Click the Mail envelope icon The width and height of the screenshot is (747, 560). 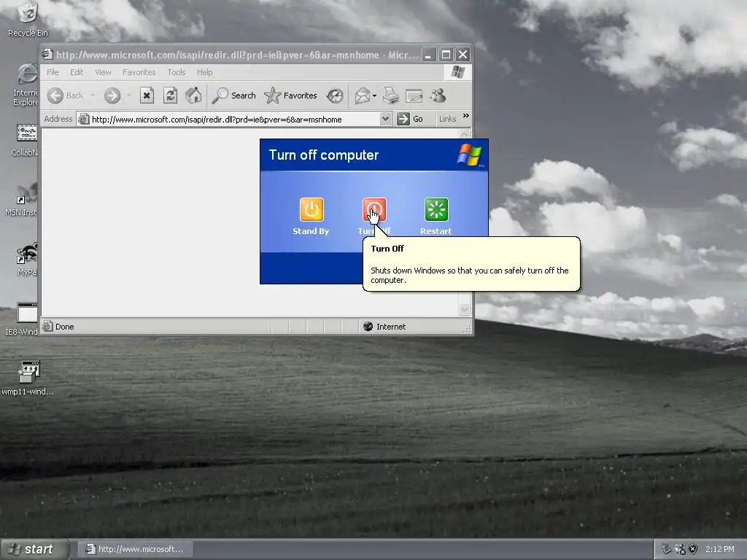(363, 96)
